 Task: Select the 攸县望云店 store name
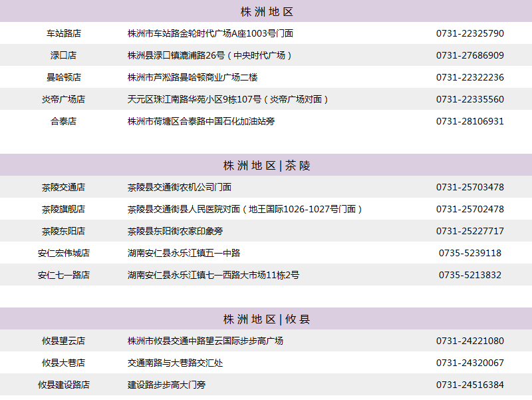click(x=64, y=341)
